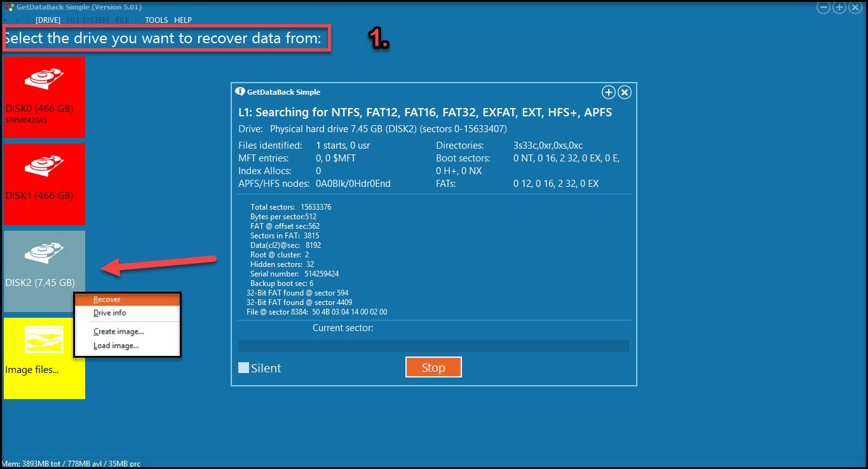This screenshot has height=469, width=868.
Task: Click the Bytes per sector:512 line
Action: point(283,217)
